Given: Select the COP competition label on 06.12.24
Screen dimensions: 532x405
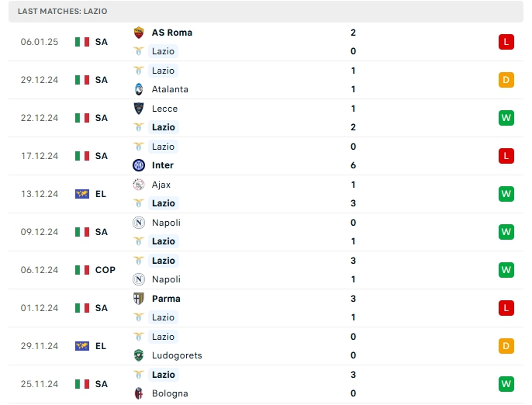Looking at the screenshot, I should coord(105,270).
